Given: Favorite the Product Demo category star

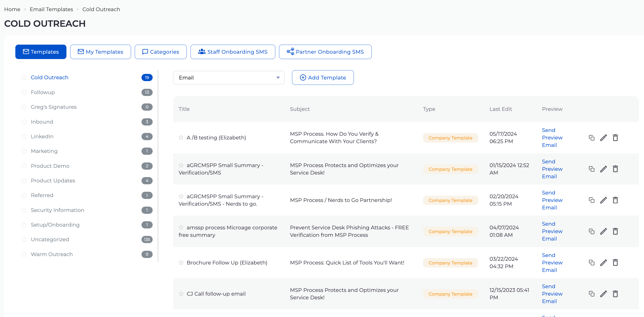Looking at the screenshot, I should [x=24, y=166].
